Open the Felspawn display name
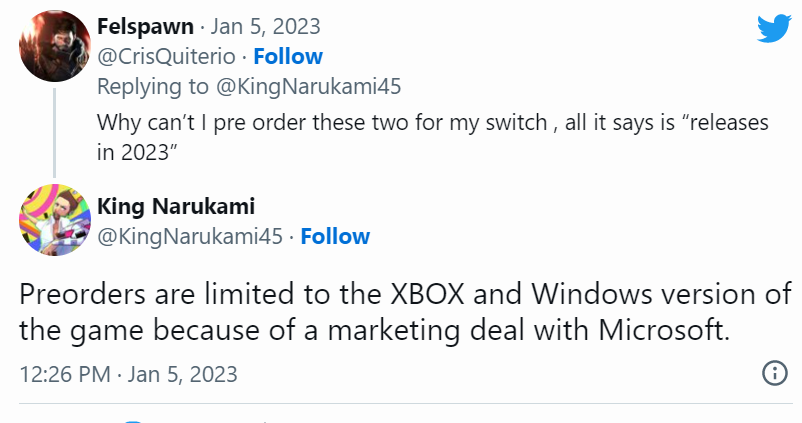 tap(145, 27)
